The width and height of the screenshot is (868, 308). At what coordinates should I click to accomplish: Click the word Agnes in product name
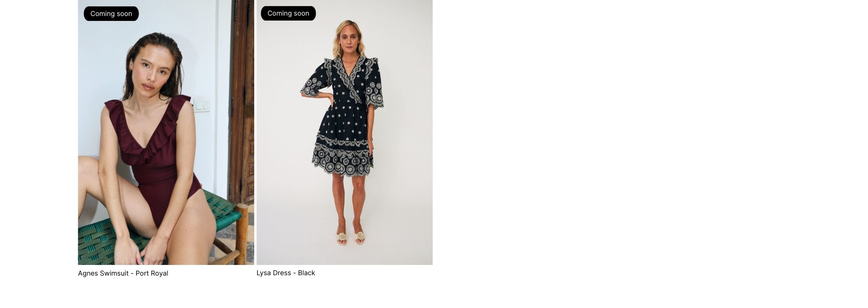pyautogui.click(x=88, y=273)
